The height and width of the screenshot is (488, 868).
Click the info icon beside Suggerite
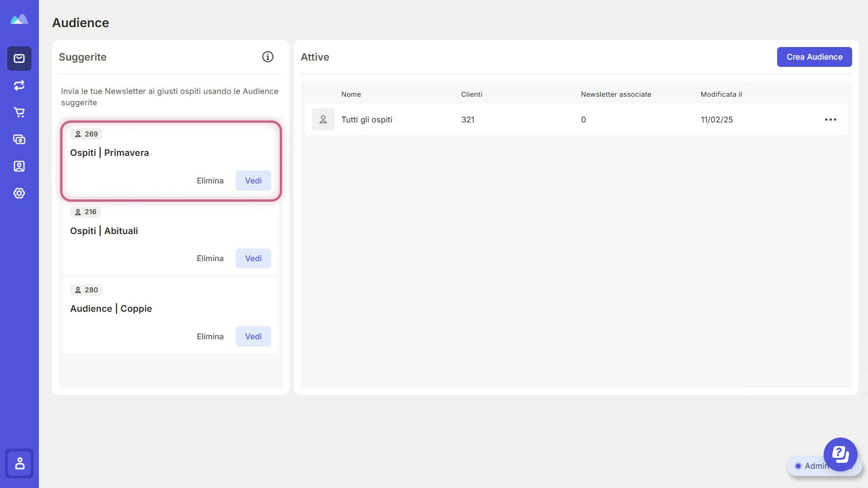[x=268, y=57]
